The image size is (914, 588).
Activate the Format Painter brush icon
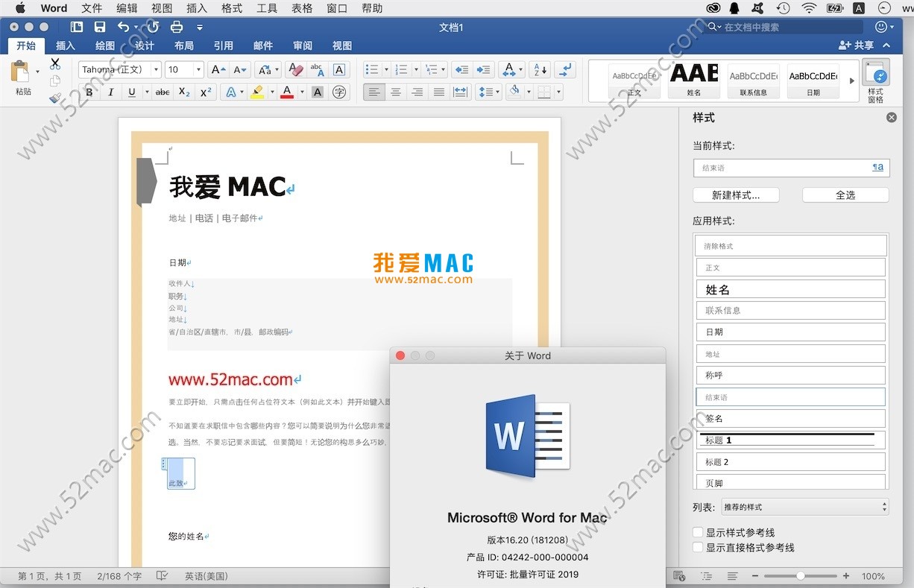pos(55,98)
